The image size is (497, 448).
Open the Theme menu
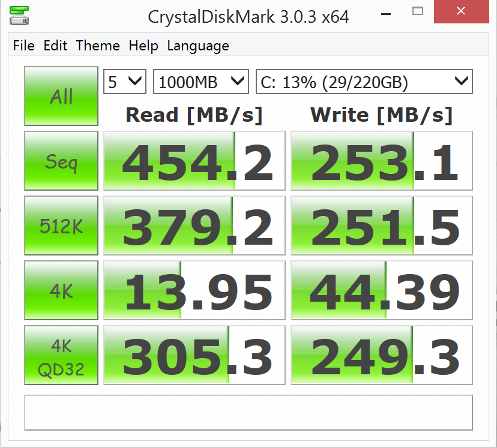pyautogui.click(x=98, y=46)
